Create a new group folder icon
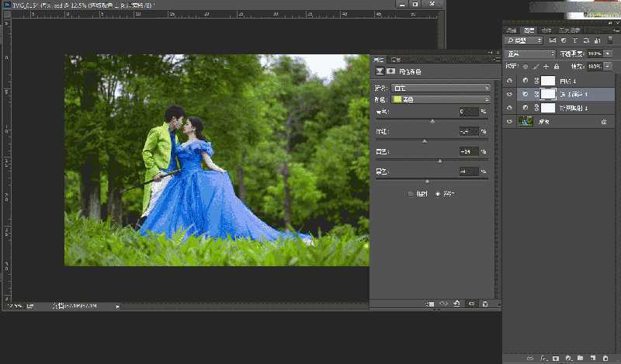The image size is (621, 364). pyautogui.click(x=581, y=359)
